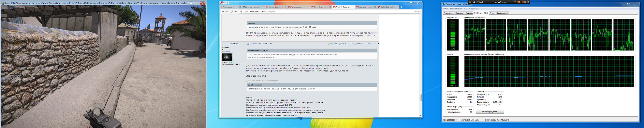Click the magnifier icon in recorder bar
The image size is (644, 128).
coord(474,2)
